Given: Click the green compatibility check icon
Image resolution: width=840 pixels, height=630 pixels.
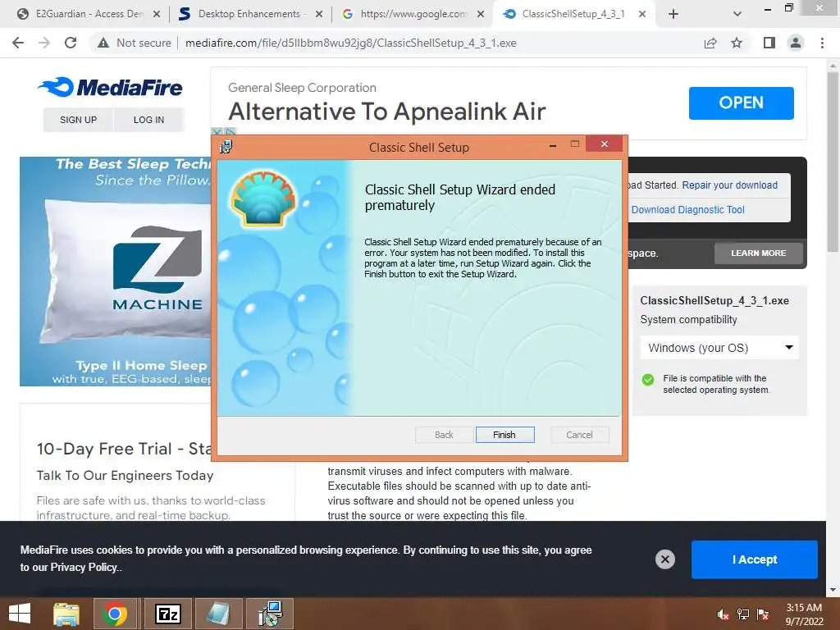Looking at the screenshot, I should [x=648, y=380].
